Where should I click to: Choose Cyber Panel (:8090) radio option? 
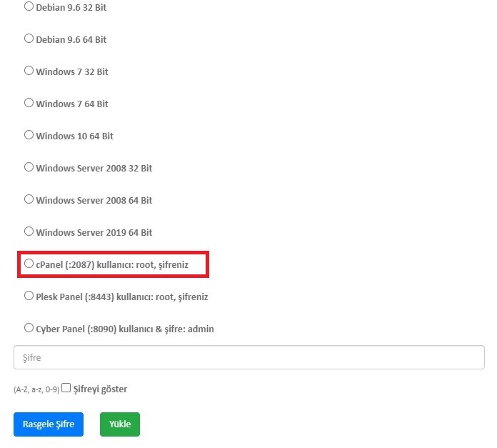pyautogui.click(x=29, y=328)
